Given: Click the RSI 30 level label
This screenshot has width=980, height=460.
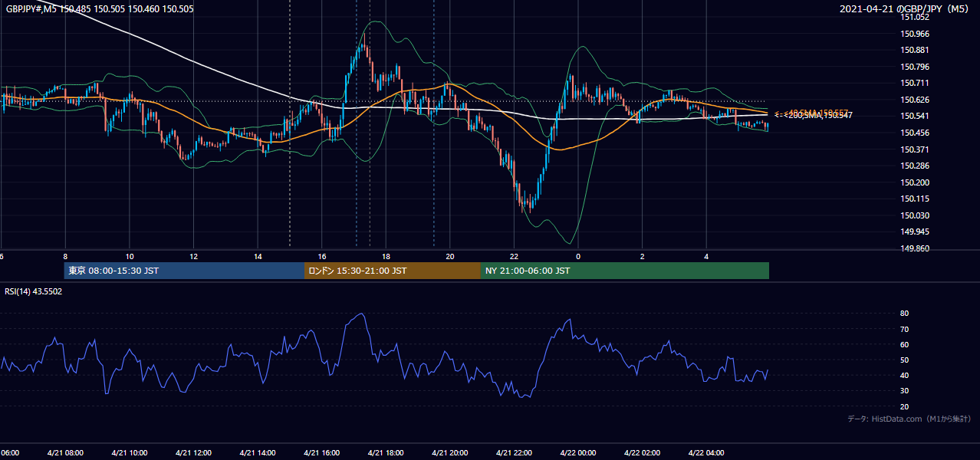Looking at the screenshot, I should click(904, 391).
